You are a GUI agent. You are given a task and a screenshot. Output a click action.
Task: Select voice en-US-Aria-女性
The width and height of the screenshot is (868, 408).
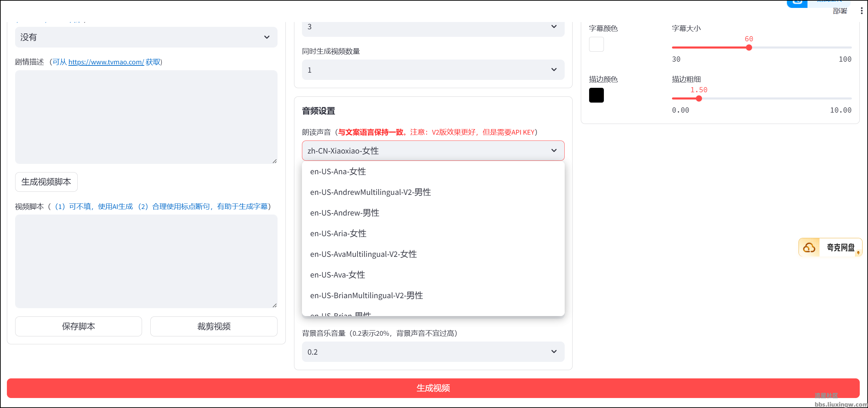click(433, 233)
